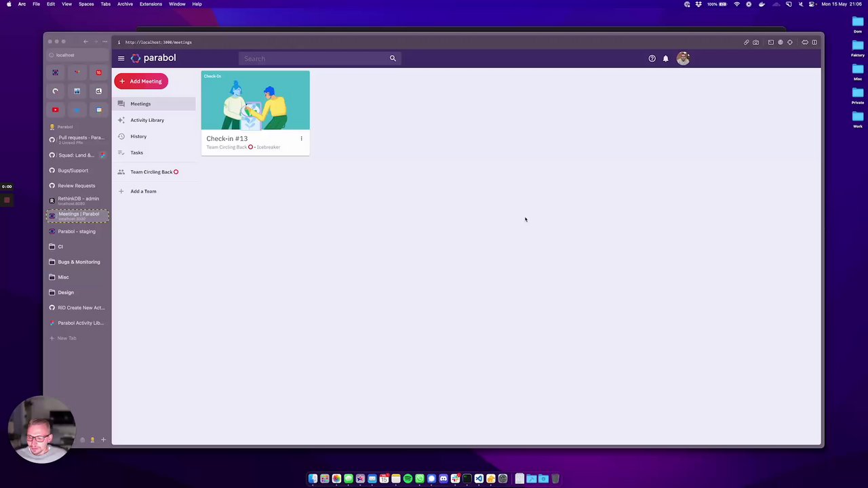
Task: Open the red calendar pinned tab
Action: pyautogui.click(x=98, y=73)
